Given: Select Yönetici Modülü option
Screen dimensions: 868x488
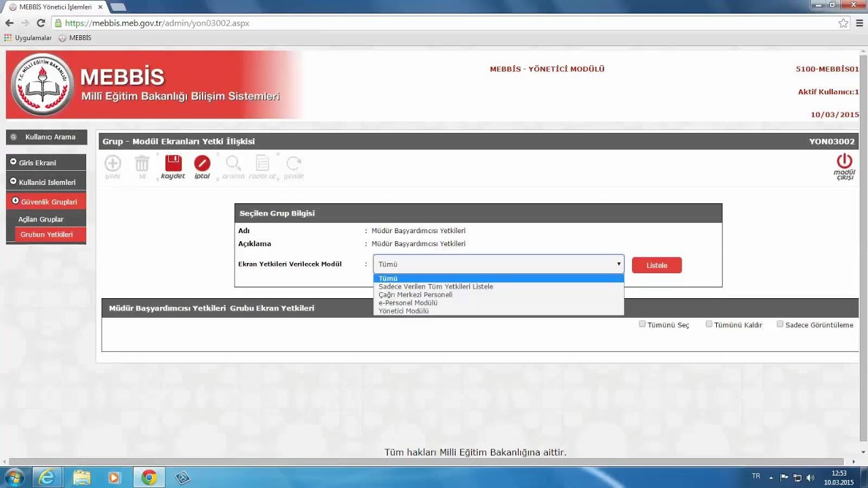Looking at the screenshot, I should click(498, 311).
